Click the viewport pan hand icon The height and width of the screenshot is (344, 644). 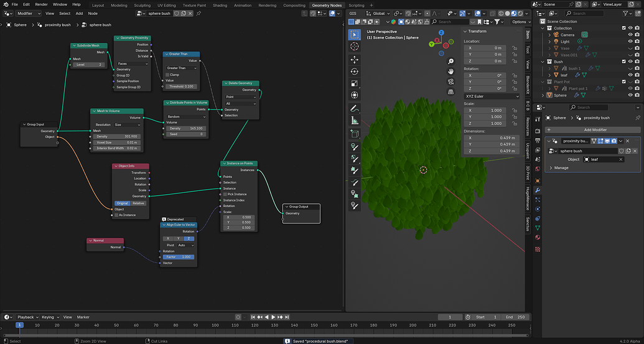(x=450, y=72)
